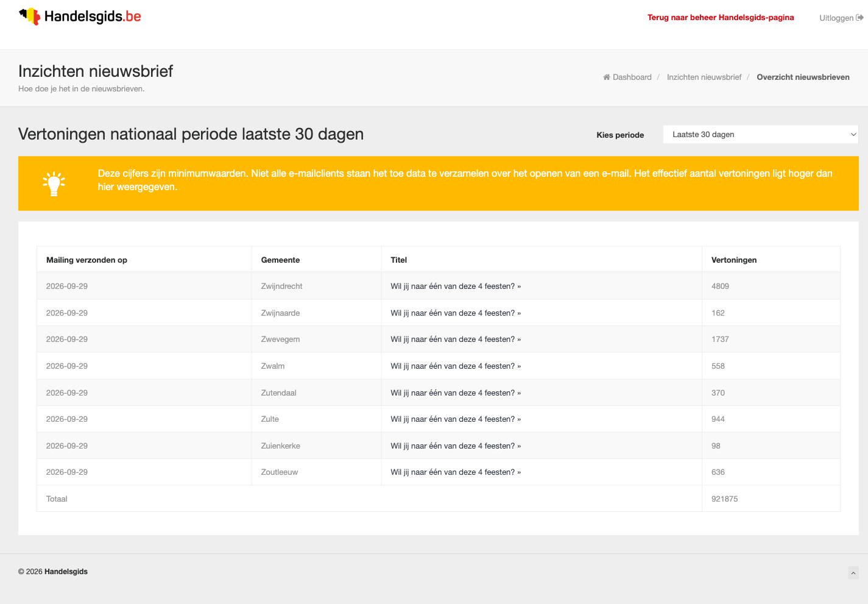Click the scroll-to-top arrow in the footer
Image resolution: width=868 pixels, height=604 pixels.
[853, 572]
